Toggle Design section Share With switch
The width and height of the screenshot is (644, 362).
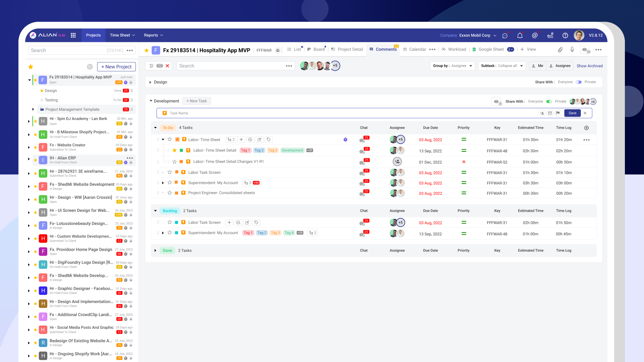click(579, 82)
